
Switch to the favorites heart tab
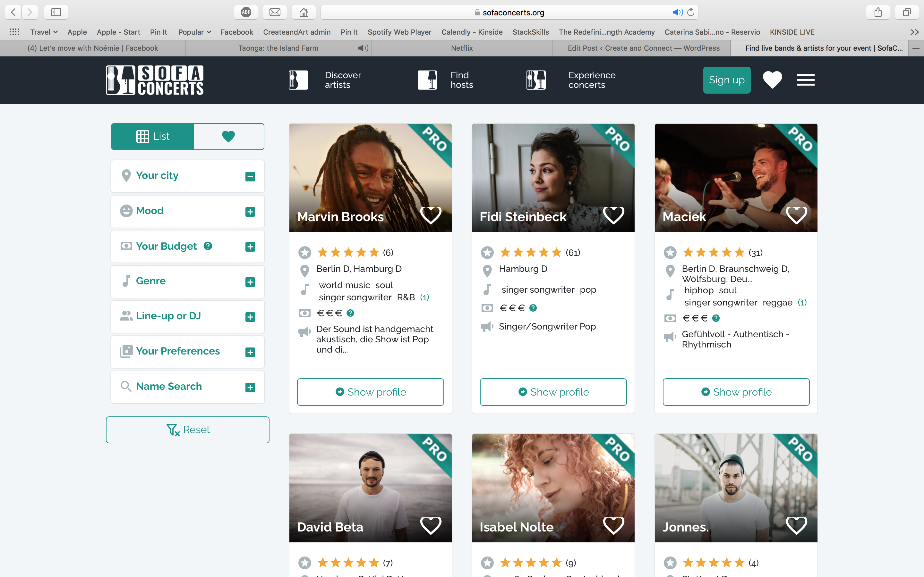pos(228,136)
